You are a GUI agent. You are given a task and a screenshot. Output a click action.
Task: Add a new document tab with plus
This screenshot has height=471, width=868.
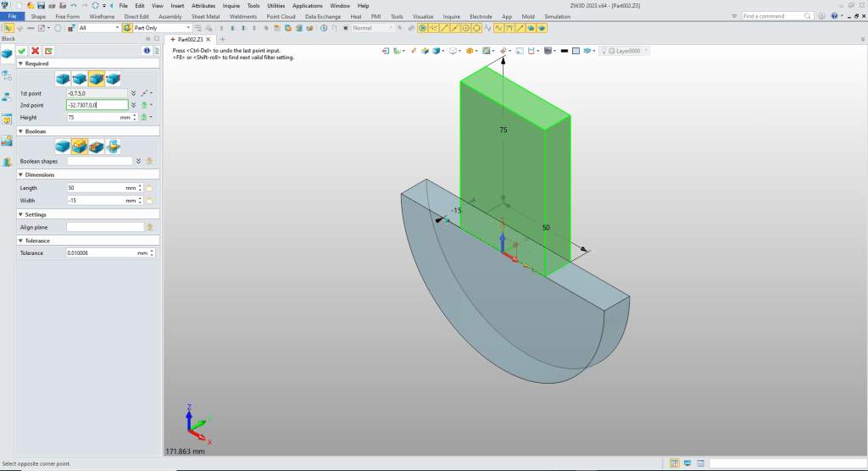pos(223,39)
